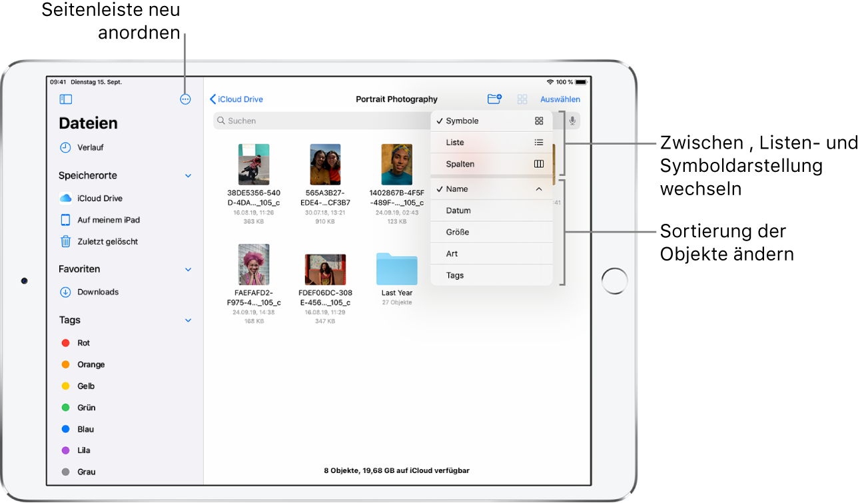Collapse the Favoriten section
This screenshot has height=503, width=868.
[x=188, y=270]
